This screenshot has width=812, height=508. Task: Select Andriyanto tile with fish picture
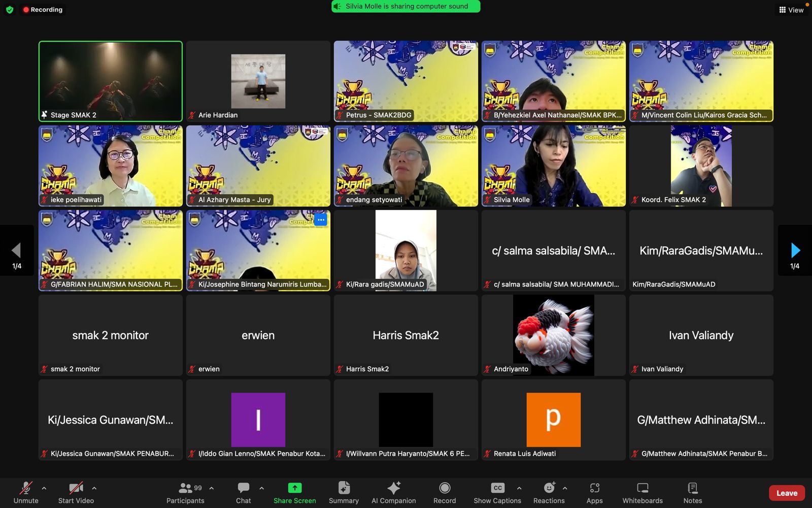tap(554, 335)
